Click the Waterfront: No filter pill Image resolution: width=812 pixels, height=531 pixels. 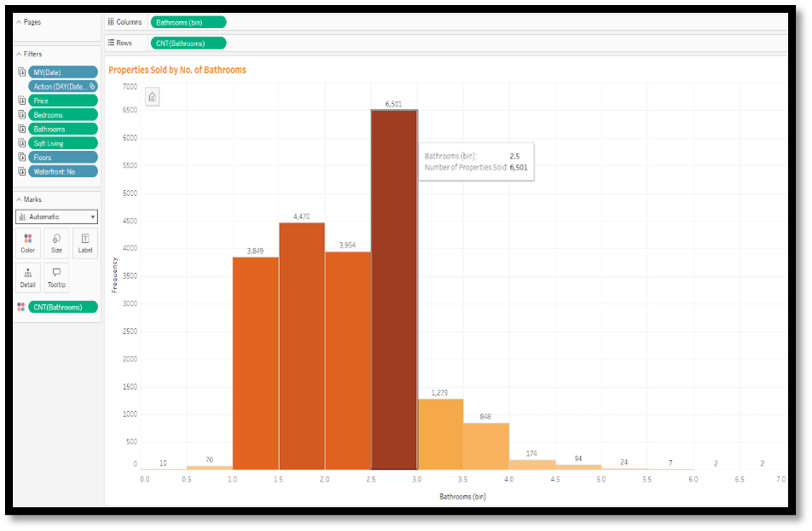[x=63, y=171]
